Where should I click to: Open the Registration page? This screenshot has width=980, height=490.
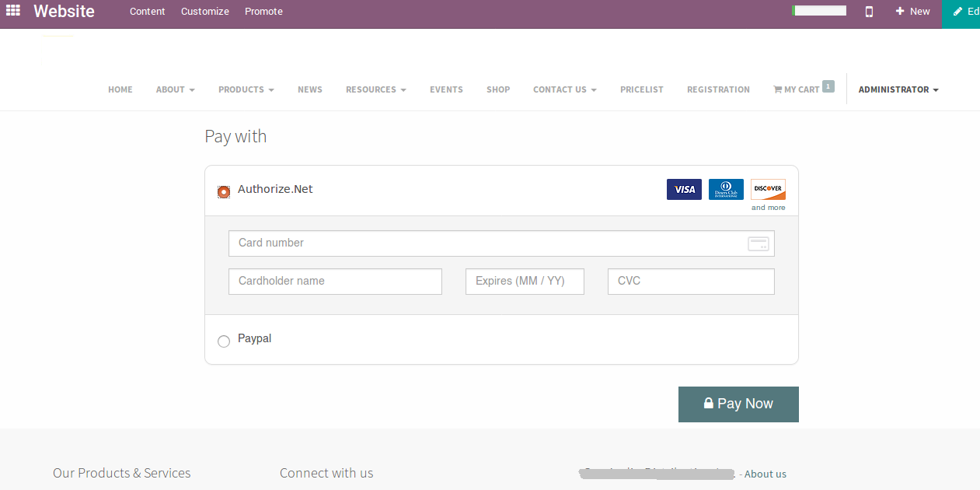(718, 89)
